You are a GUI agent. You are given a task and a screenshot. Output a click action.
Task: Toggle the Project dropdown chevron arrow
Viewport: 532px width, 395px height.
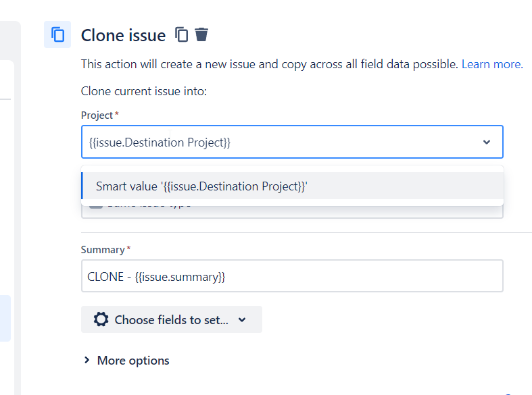487,142
